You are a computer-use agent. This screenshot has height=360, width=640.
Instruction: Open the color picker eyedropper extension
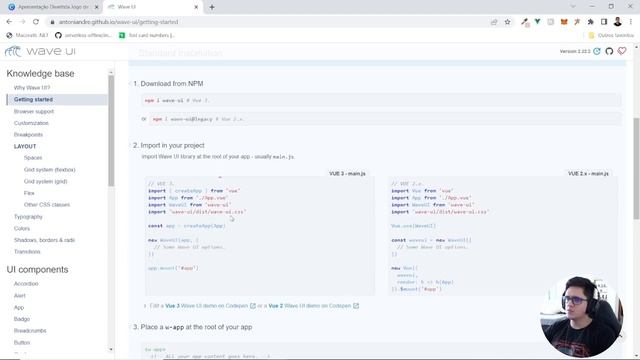click(x=525, y=22)
